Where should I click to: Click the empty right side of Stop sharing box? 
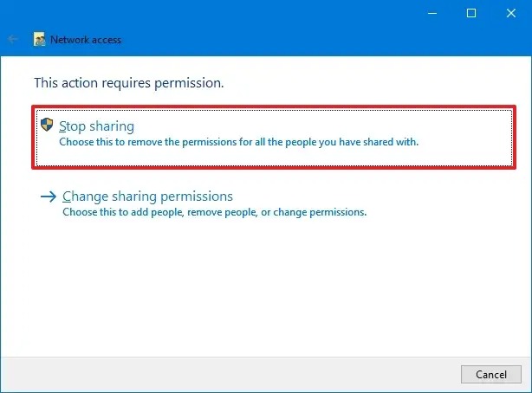(x=468, y=130)
